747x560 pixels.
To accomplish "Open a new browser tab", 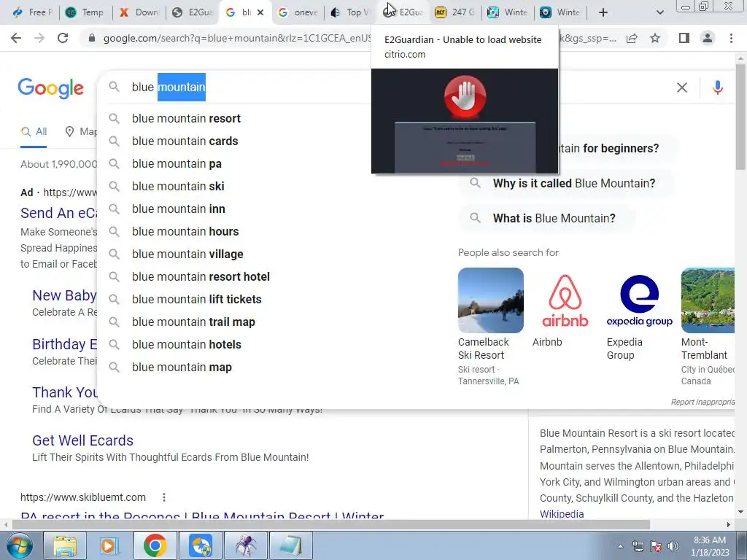I will 603,12.
